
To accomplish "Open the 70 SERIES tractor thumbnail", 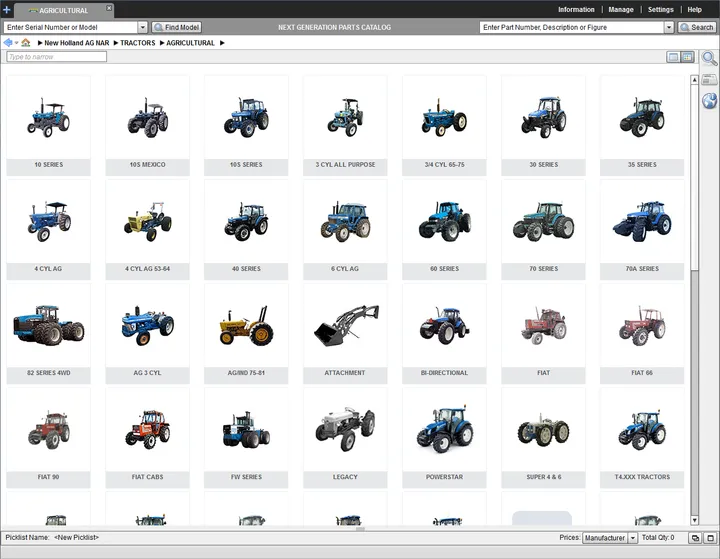I will point(543,230).
